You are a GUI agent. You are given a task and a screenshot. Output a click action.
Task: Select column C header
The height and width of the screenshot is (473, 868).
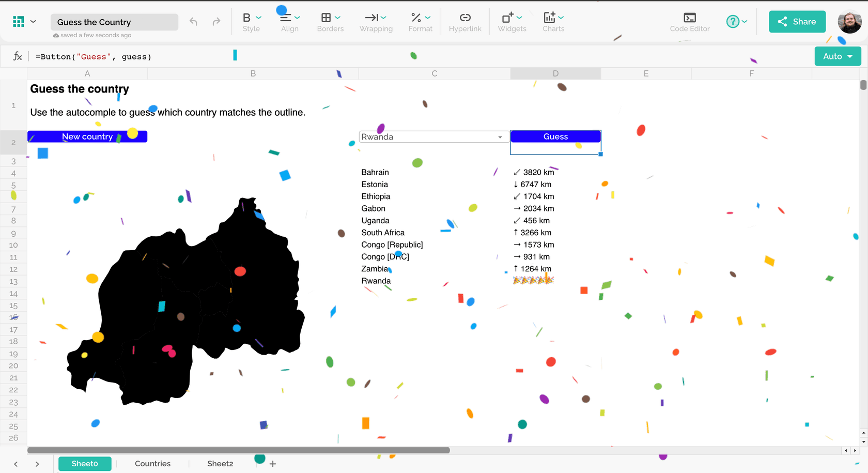(435, 73)
